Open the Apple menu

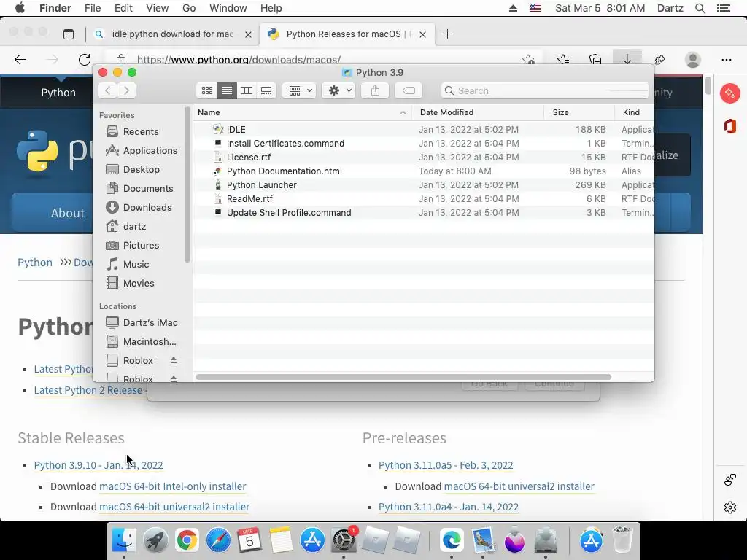coord(20,8)
